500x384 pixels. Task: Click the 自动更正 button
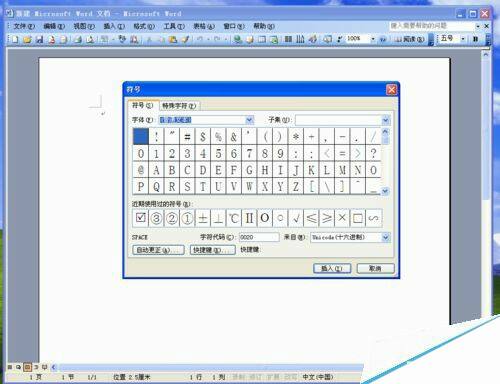(x=158, y=250)
